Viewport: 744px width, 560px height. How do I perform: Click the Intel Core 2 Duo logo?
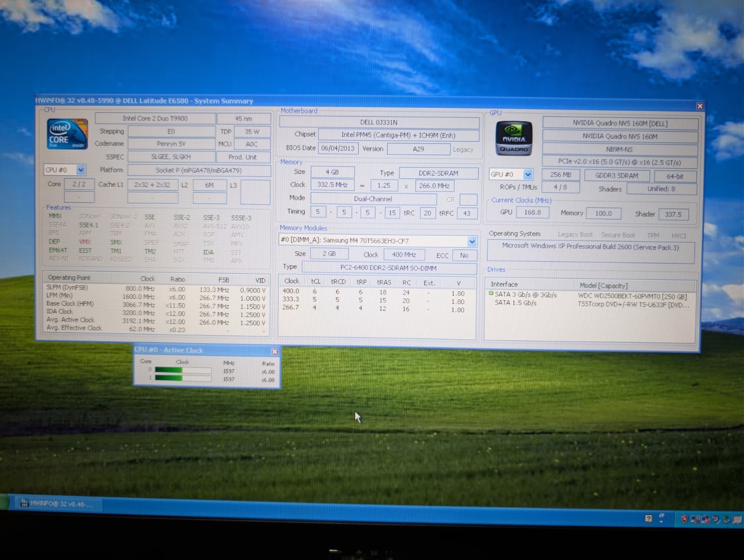click(x=67, y=134)
